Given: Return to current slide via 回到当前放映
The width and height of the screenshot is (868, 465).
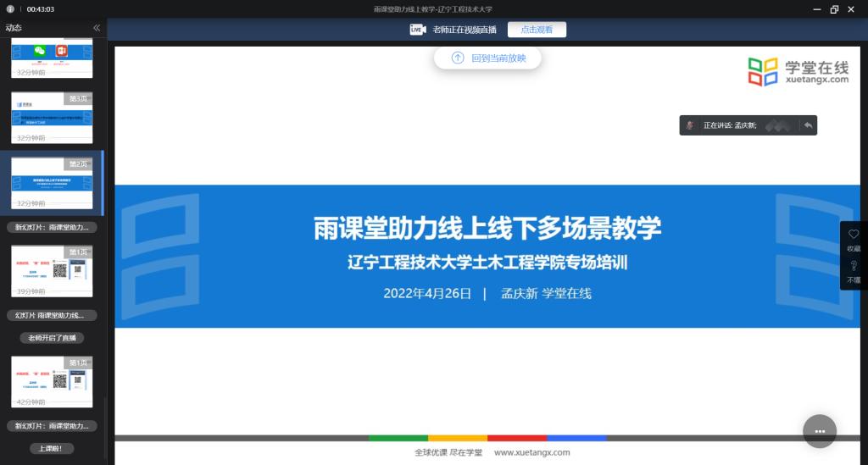Looking at the screenshot, I should pyautogui.click(x=487, y=58).
